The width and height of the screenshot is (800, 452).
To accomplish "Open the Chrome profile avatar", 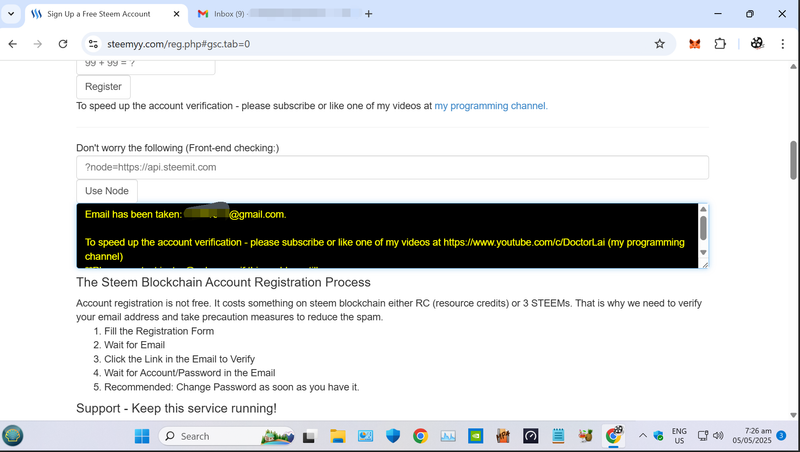I will point(757,44).
